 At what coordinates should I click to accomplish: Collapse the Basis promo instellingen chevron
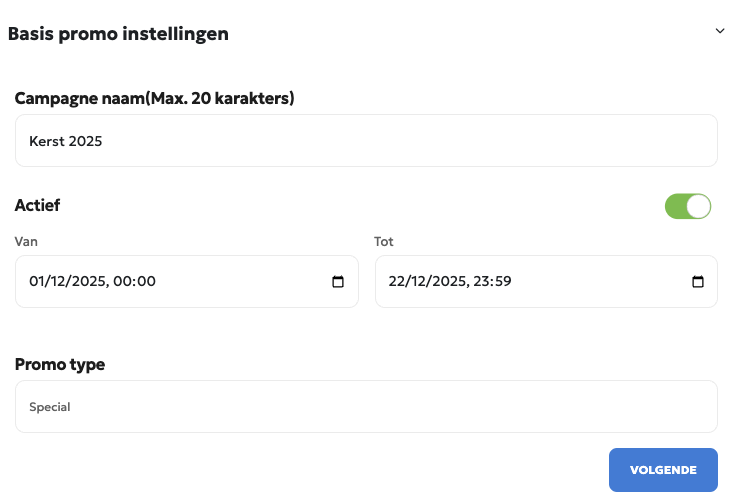pos(719,31)
